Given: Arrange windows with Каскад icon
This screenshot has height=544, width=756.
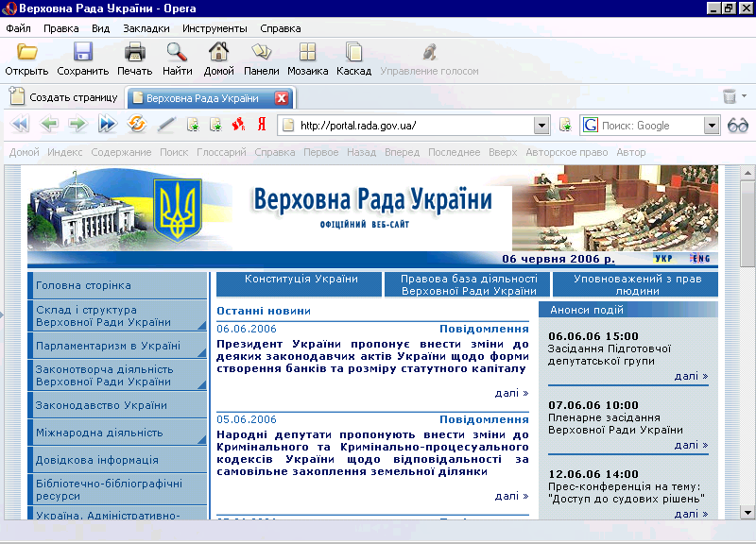Looking at the screenshot, I should pyautogui.click(x=353, y=52).
